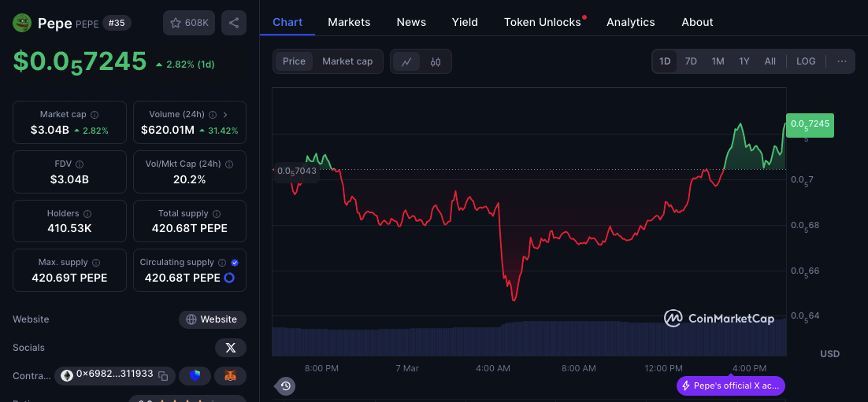Open the Markets tab

(349, 22)
